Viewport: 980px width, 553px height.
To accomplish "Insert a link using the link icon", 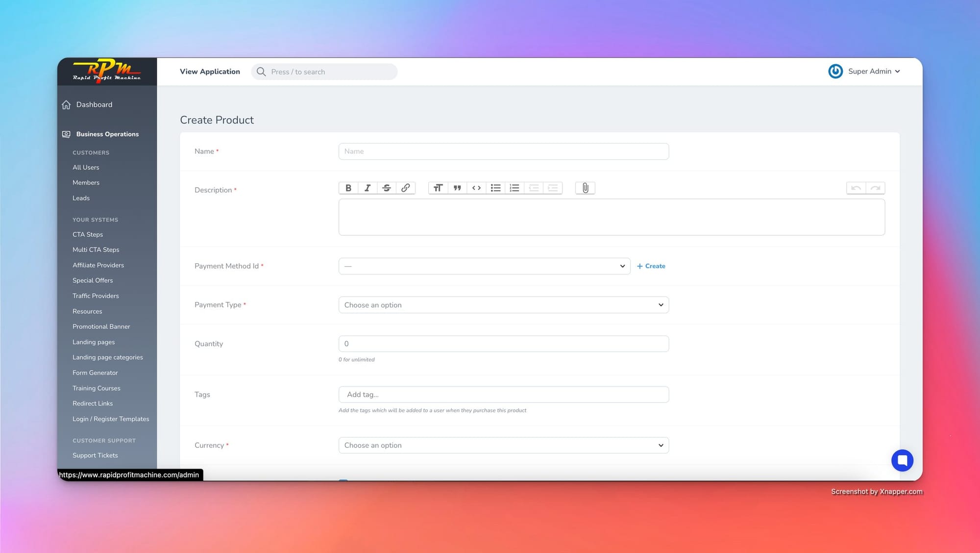I will coord(405,188).
